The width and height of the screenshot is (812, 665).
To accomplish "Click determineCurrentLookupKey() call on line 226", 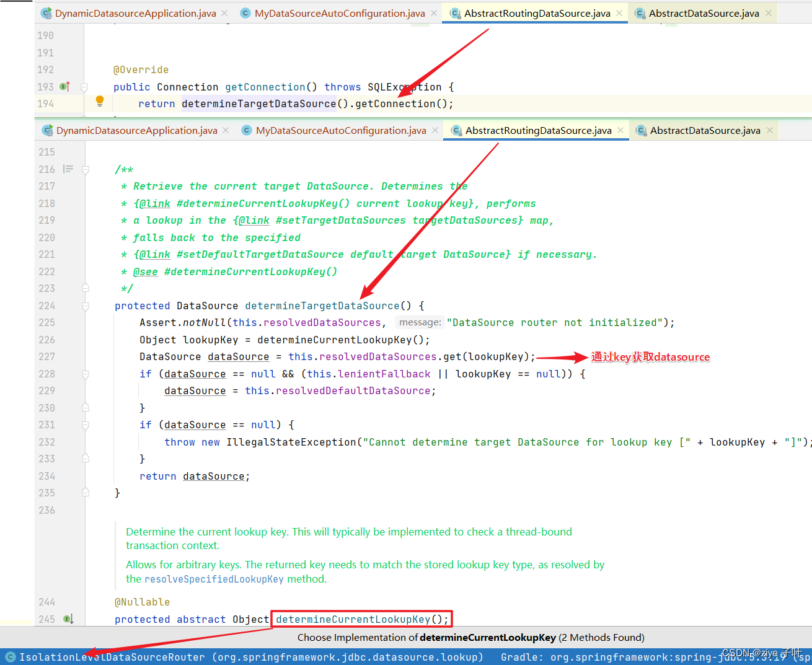I will (340, 340).
